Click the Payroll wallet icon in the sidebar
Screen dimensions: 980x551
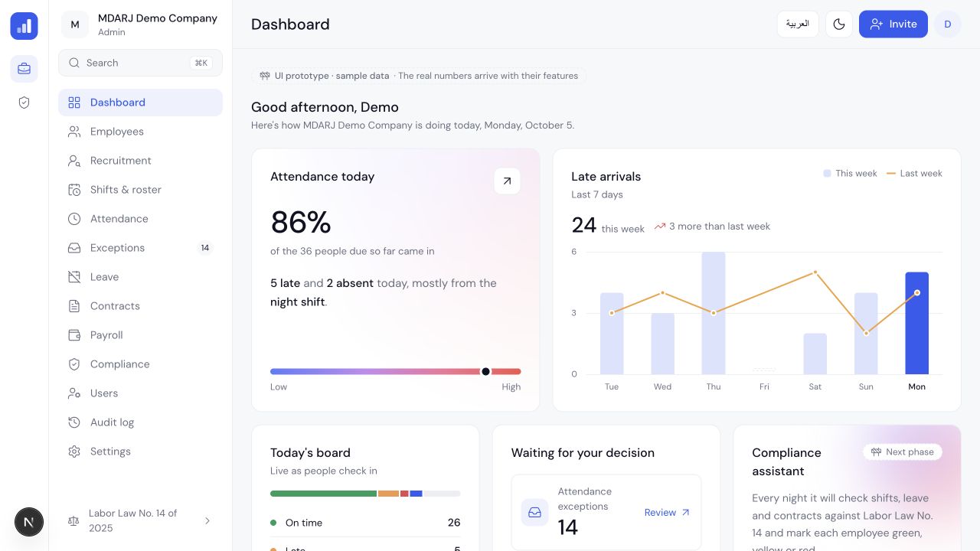coord(74,335)
